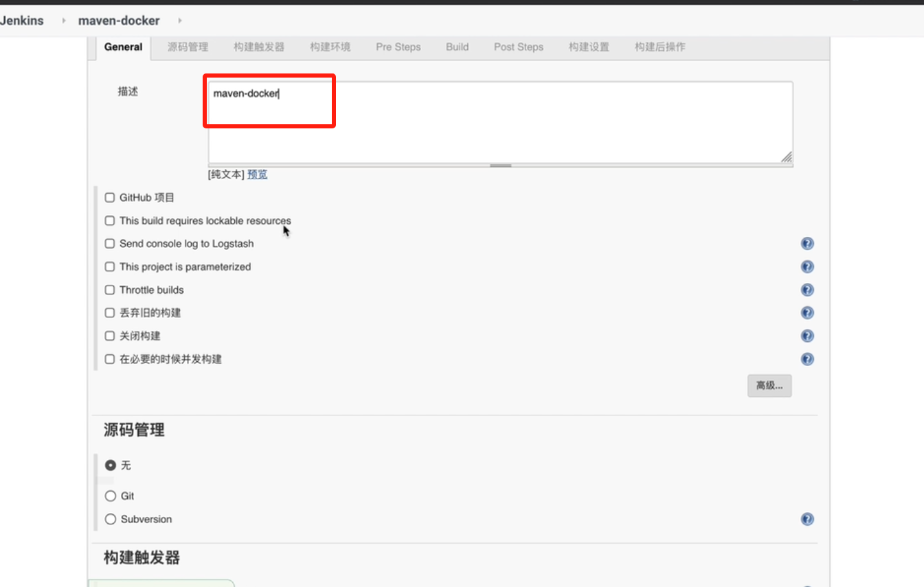Image resolution: width=924 pixels, height=587 pixels.
Task: Click help icon next to 丢弃旧的构建
Action: click(x=807, y=313)
